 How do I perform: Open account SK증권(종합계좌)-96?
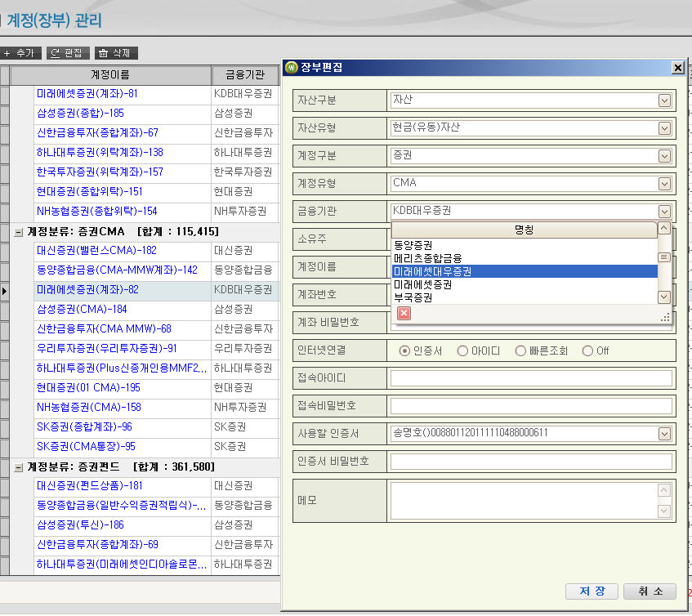pyautogui.click(x=84, y=427)
